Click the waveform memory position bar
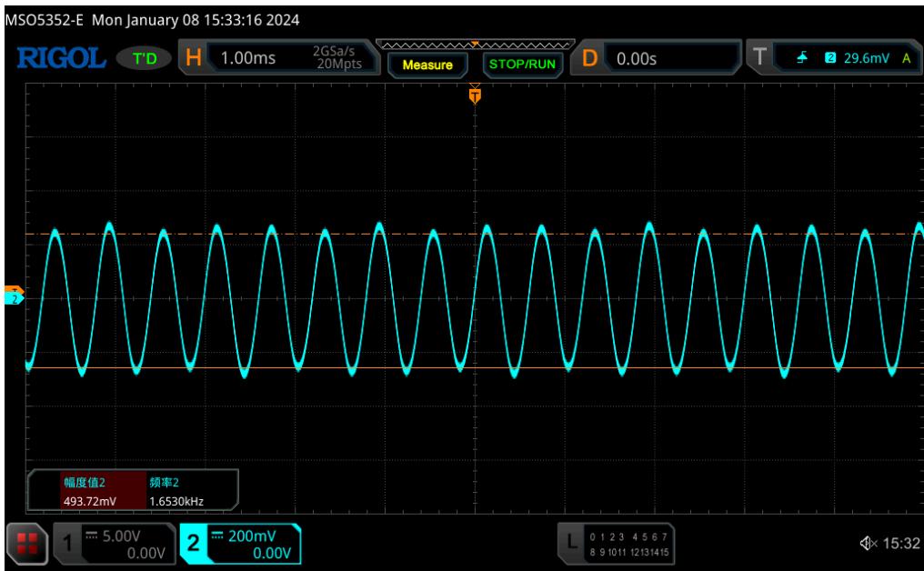The height and width of the screenshot is (571, 924). click(474, 45)
